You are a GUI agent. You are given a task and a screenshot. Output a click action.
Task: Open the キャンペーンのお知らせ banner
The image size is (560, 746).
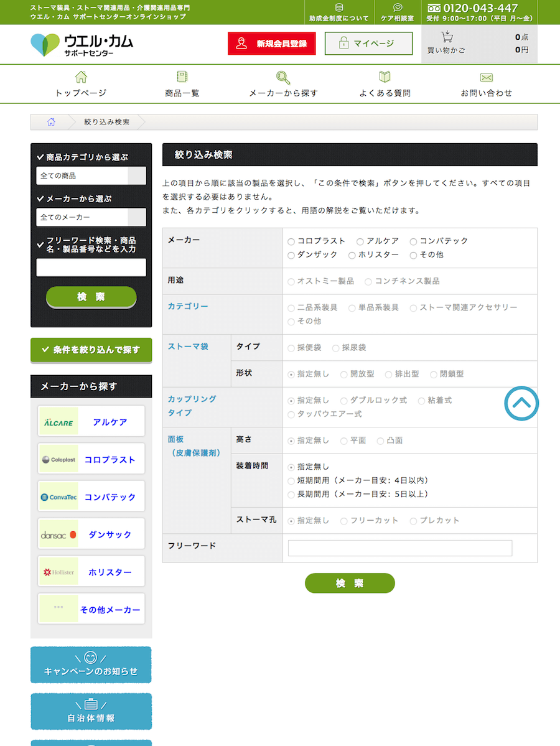coord(91,664)
